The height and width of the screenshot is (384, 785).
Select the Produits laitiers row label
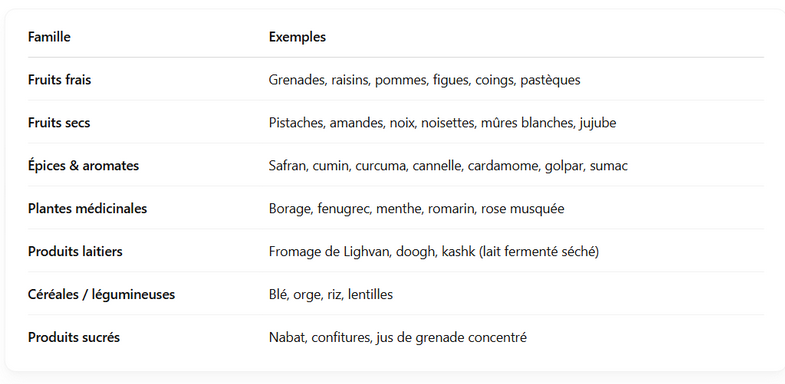tap(75, 251)
